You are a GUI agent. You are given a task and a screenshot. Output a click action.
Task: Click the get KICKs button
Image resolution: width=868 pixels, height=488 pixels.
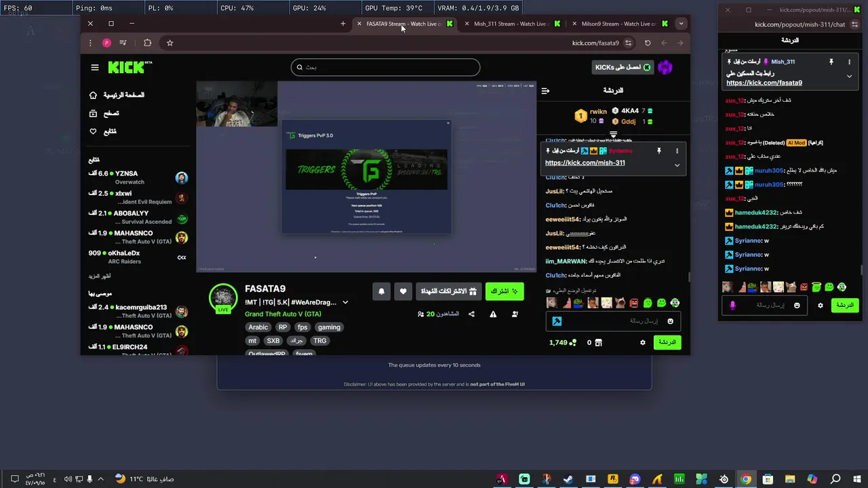622,67
